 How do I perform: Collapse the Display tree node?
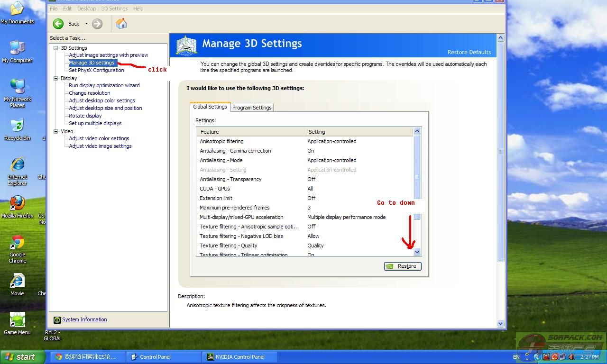pos(56,78)
